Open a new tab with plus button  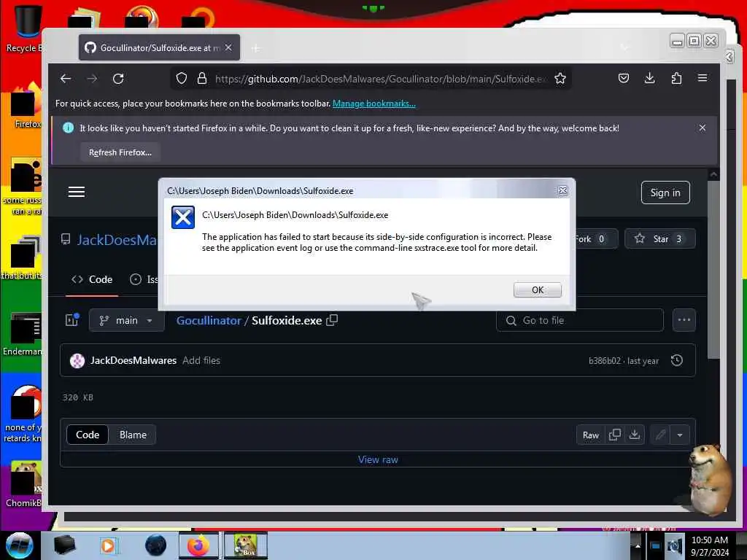(256, 48)
